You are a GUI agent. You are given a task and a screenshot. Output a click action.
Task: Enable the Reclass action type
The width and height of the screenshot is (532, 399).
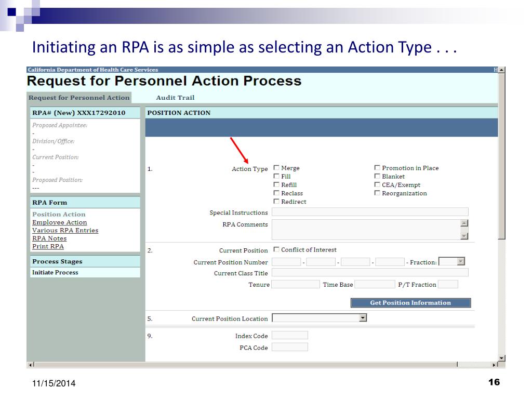point(276,193)
